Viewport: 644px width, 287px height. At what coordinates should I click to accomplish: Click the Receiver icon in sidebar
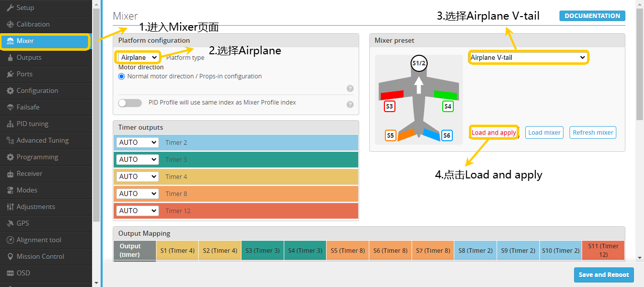(10, 173)
